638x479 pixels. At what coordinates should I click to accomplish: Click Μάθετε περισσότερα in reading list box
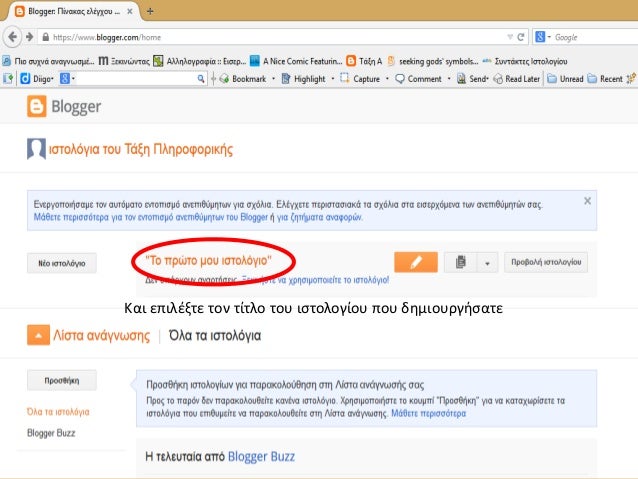coord(428,413)
